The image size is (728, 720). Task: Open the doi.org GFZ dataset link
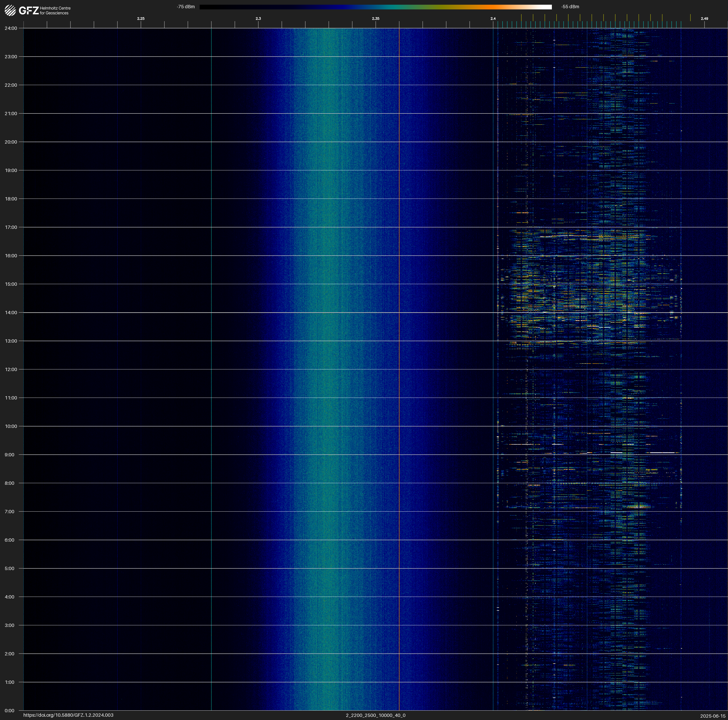click(68, 715)
